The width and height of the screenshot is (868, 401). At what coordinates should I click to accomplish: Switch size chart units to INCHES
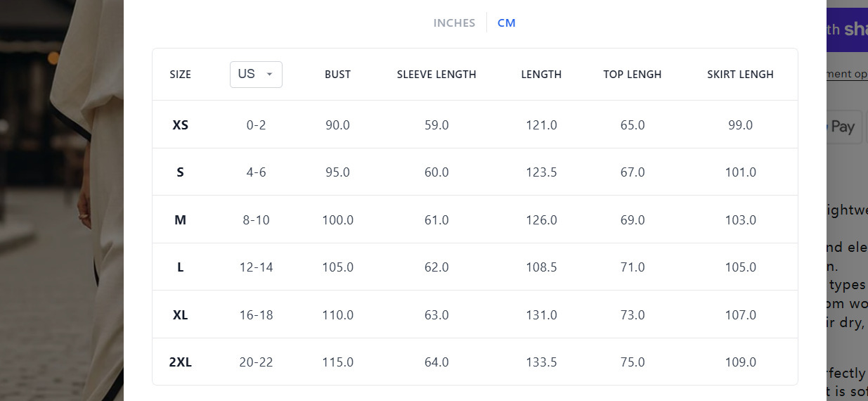click(454, 23)
